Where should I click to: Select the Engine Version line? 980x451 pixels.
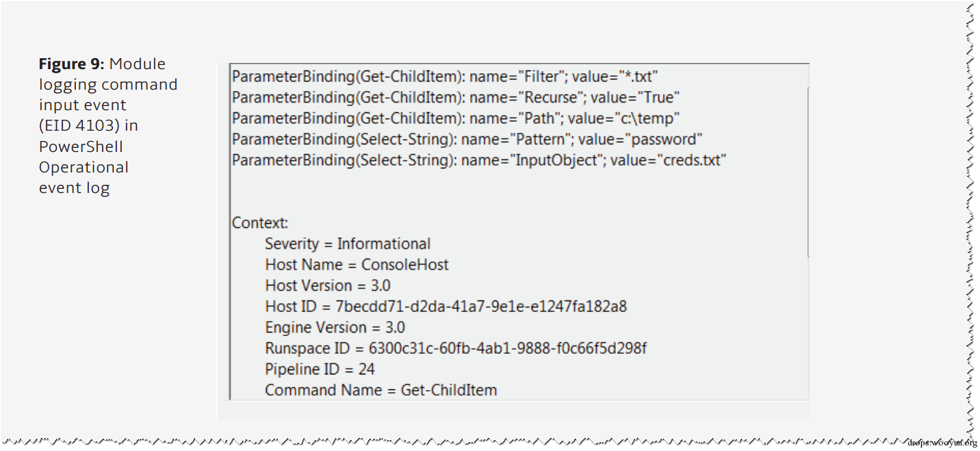tap(335, 327)
